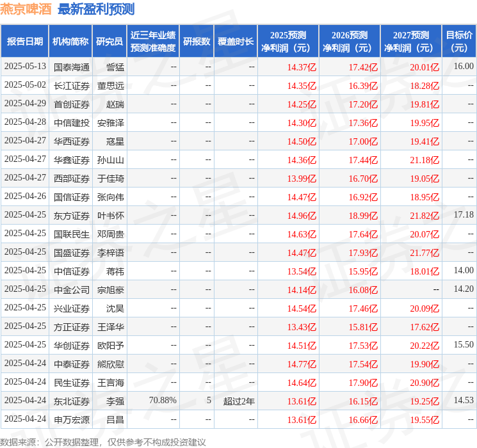Click the 14.96亿 2025 forecast value
Screen dimensions: 477x448
[x=302, y=216]
